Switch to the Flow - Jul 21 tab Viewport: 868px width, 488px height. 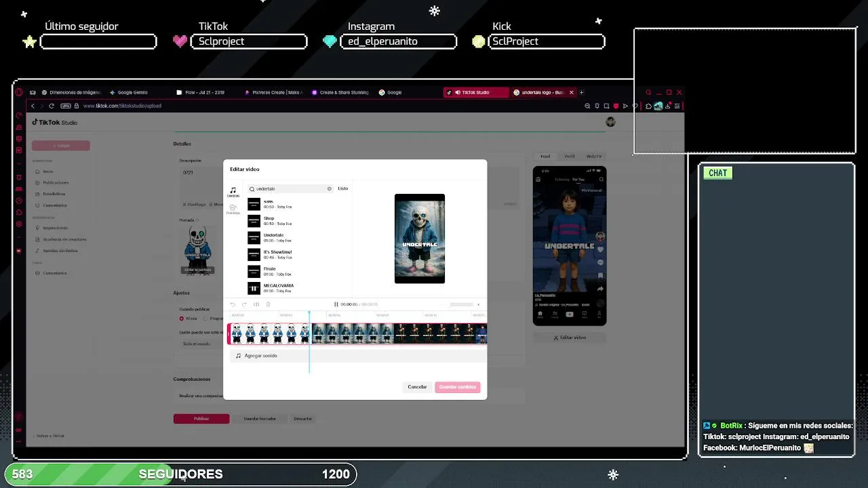pos(203,92)
